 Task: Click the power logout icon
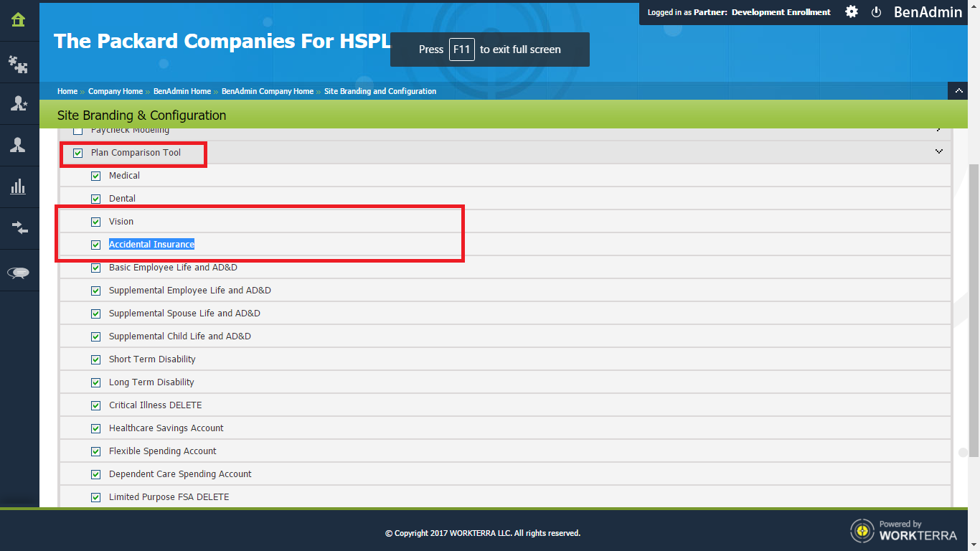click(876, 12)
